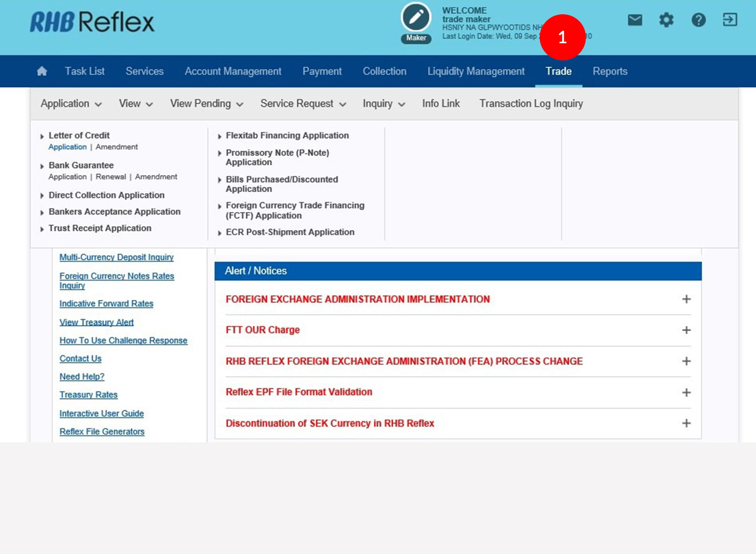Open the Application dropdown menu
The width and height of the screenshot is (756, 554).
click(x=71, y=104)
